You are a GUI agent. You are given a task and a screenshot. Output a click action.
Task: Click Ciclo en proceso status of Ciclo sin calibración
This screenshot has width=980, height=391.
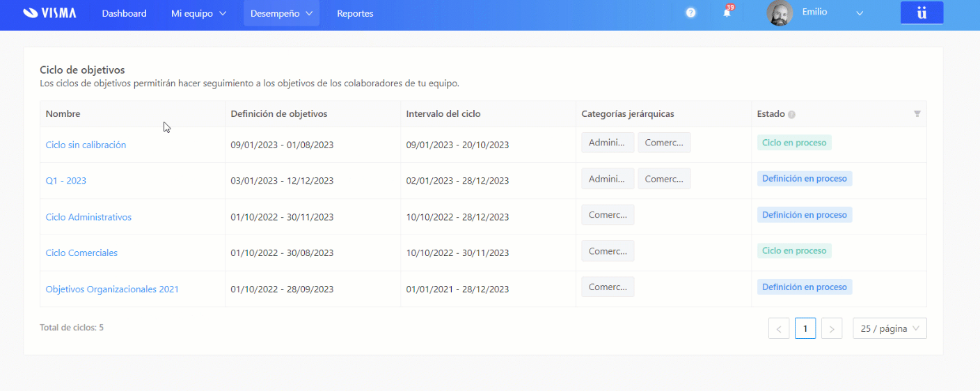[x=794, y=143]
